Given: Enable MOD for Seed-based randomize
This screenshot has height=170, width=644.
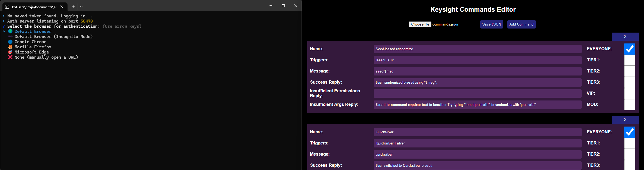Looking at the screenshot, I should 630,105.
